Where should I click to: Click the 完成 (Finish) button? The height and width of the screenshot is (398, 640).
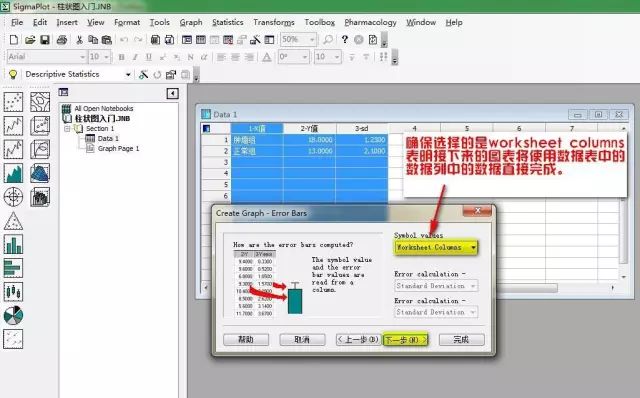462,340
